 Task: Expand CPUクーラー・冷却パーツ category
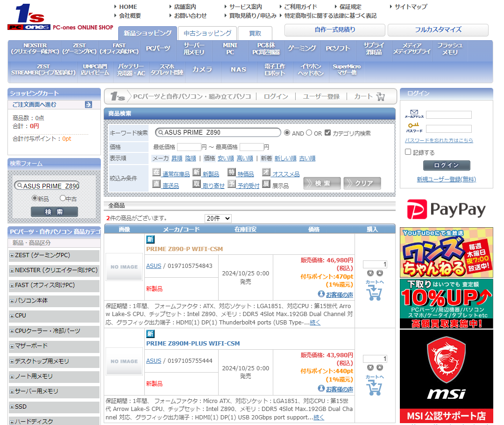point(12,331)
